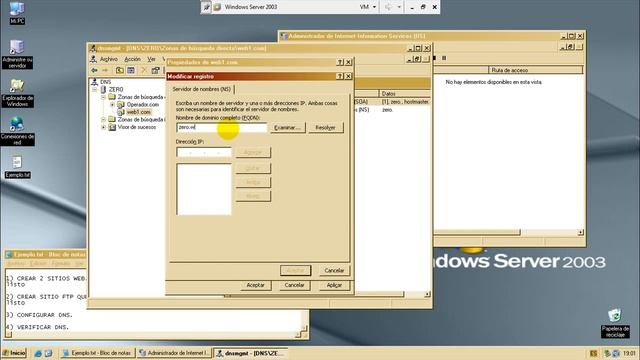Click the back arrow in dnsmgmt toolbar

[x=95, y=70]
